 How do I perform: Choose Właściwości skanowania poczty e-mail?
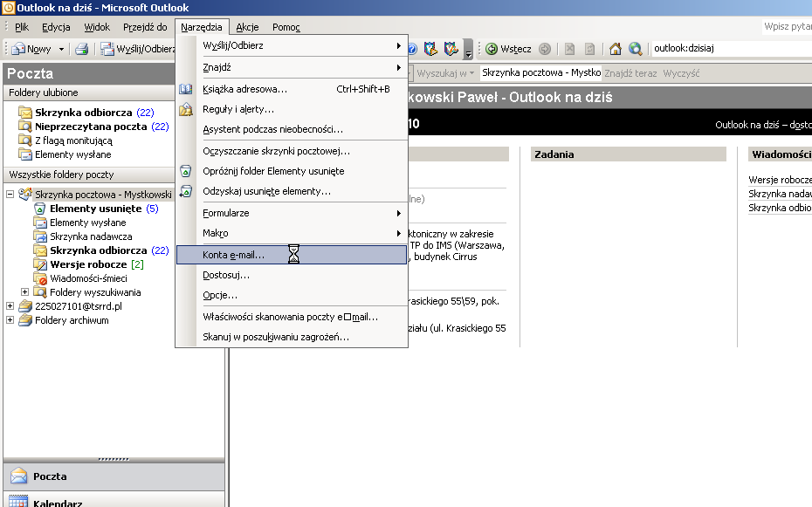coord(292,317)
